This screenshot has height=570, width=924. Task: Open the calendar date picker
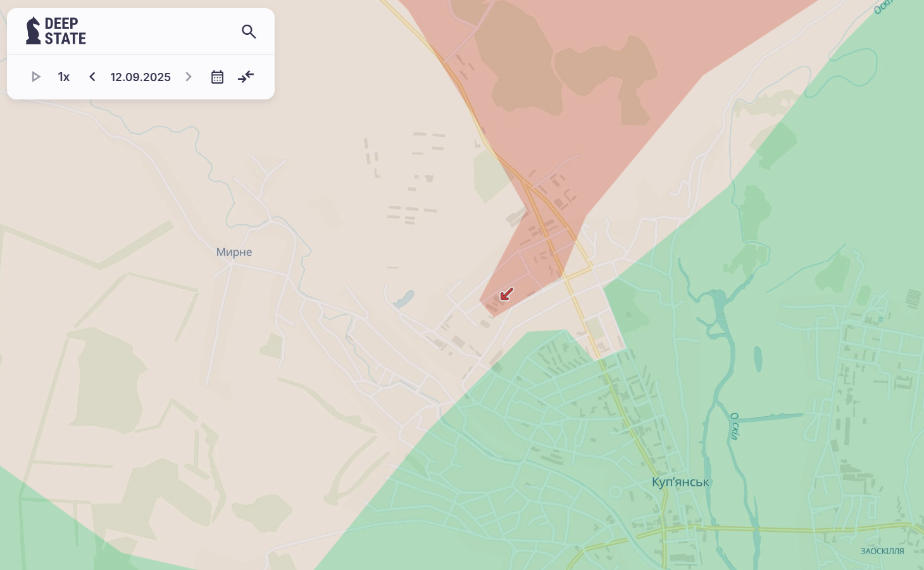coord(217,77)
